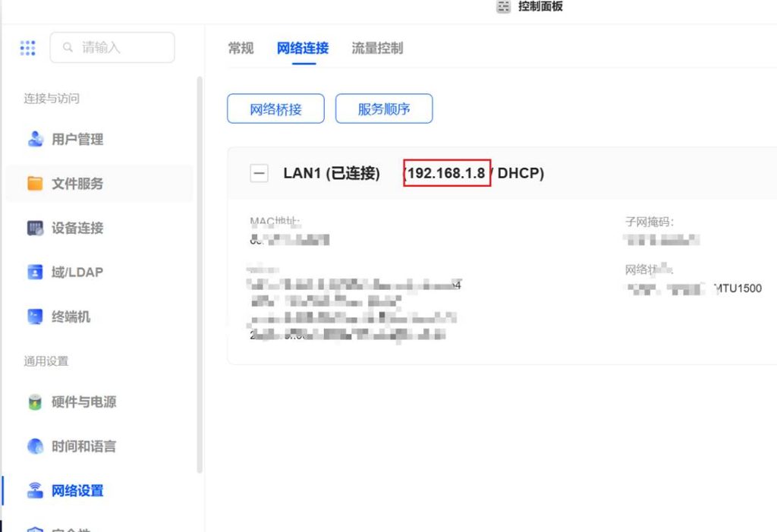This screenshot has width=777, height=532.
Task: Focus the 请输入 search field
Action: [112, 48]
